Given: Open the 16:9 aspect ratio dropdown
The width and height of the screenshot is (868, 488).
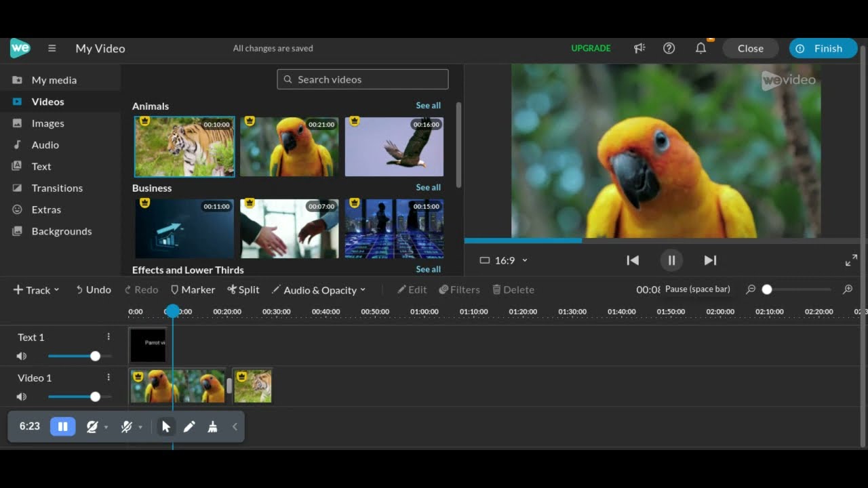Looking at the screenshot, I should (x=503, y=260).
